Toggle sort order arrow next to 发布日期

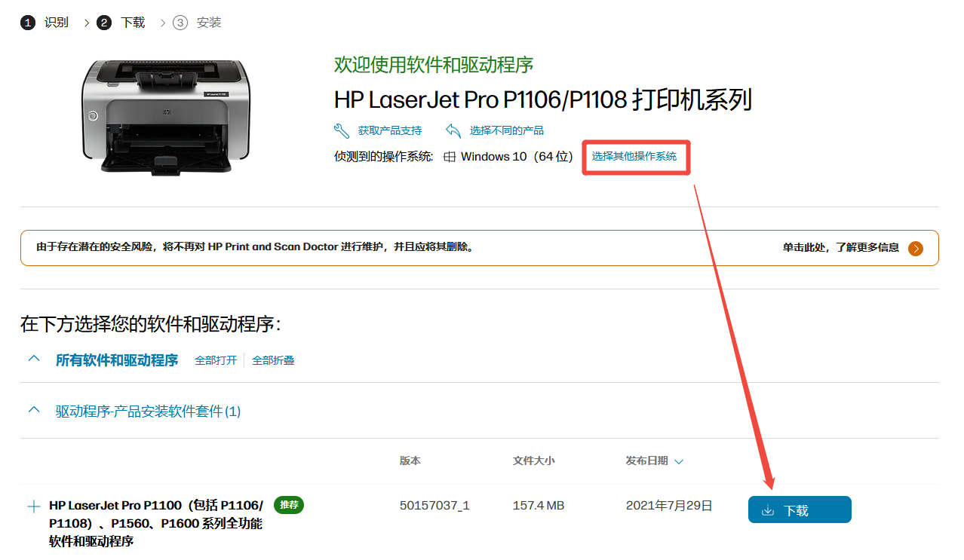pyautogui.click(x=679, y=461)
